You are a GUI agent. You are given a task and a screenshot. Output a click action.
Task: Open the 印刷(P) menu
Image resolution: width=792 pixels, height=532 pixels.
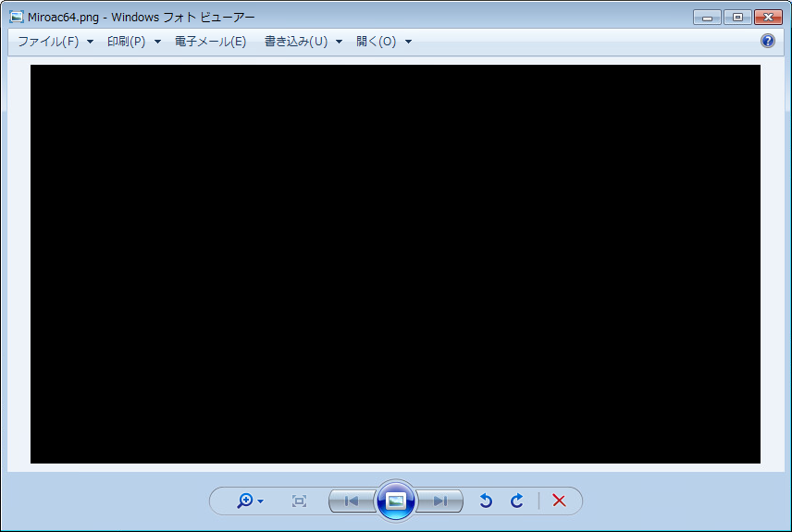pos(126,42)
